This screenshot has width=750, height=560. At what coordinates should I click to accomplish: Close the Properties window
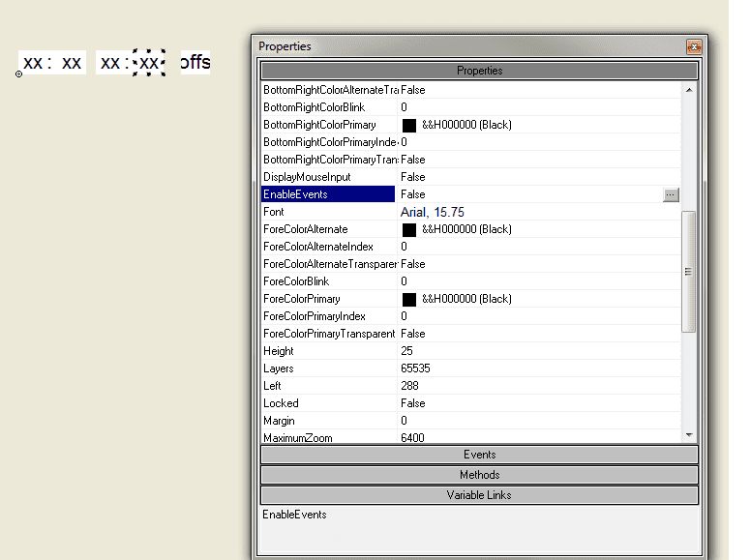(x=693, y=46)
